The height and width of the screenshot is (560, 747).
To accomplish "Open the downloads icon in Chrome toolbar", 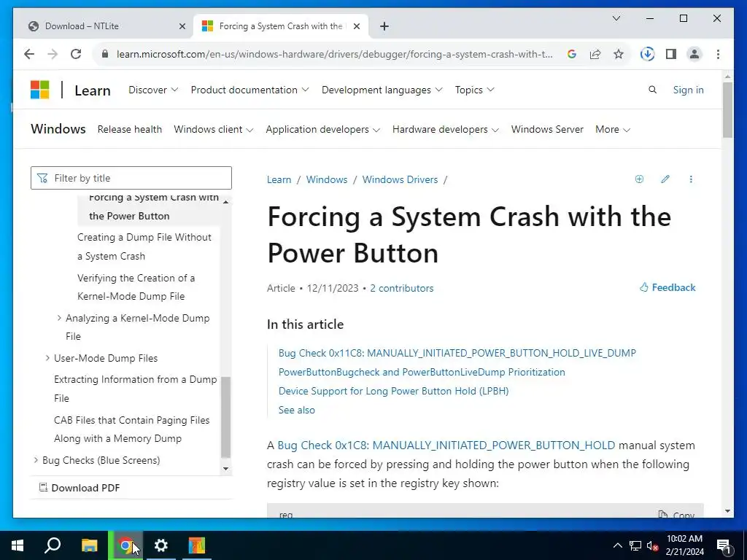I will (x=647, y=54).
